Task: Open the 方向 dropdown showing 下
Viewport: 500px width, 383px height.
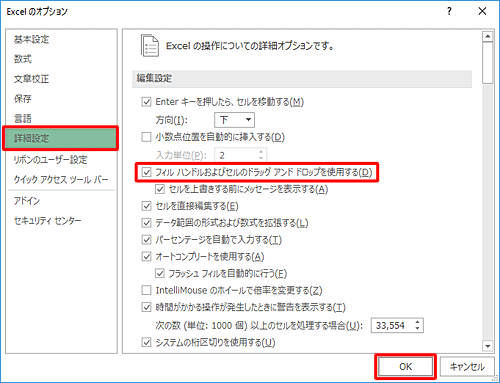Action: pyautogui.click(x=235, y=120)
